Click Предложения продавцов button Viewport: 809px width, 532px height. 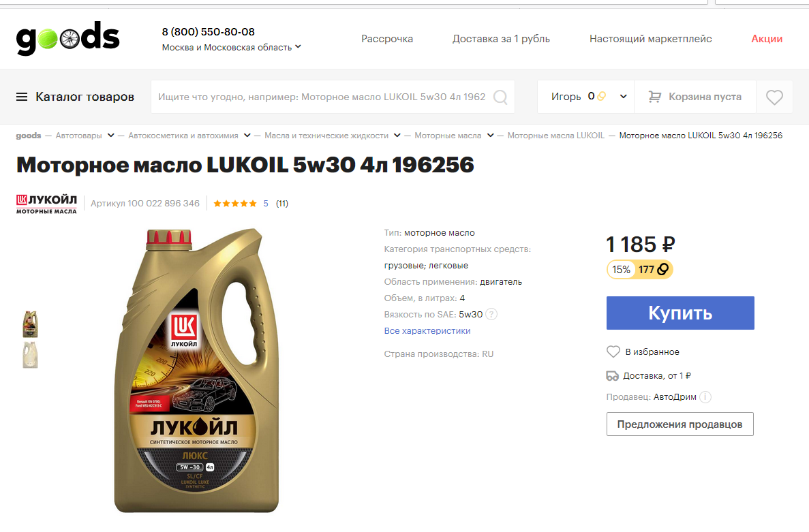(680, 424)
